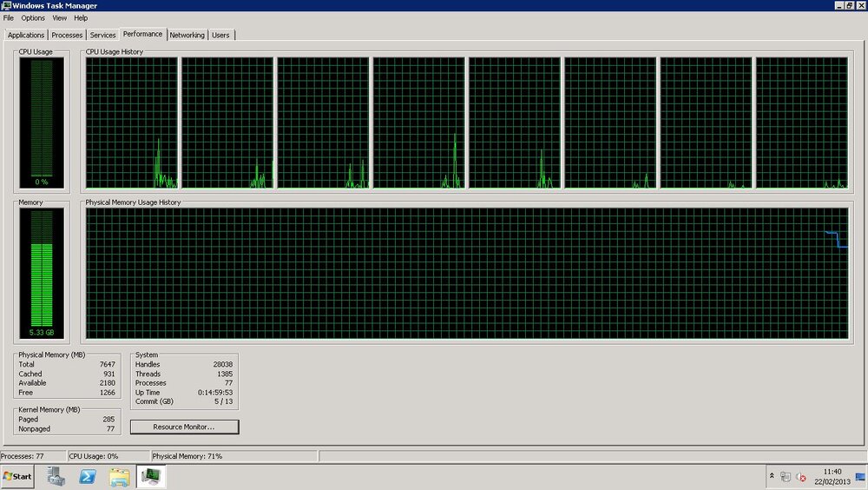Click the Resource Monitor button

tap(184, 427)
